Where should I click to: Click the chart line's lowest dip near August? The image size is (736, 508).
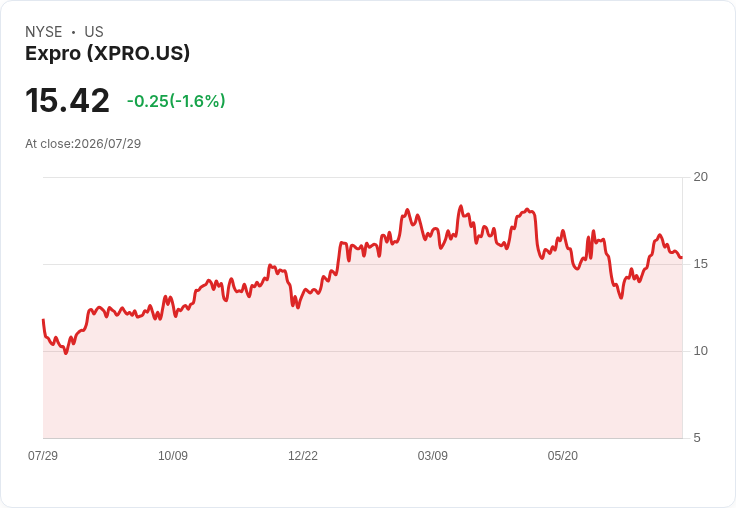click(66, 353)
